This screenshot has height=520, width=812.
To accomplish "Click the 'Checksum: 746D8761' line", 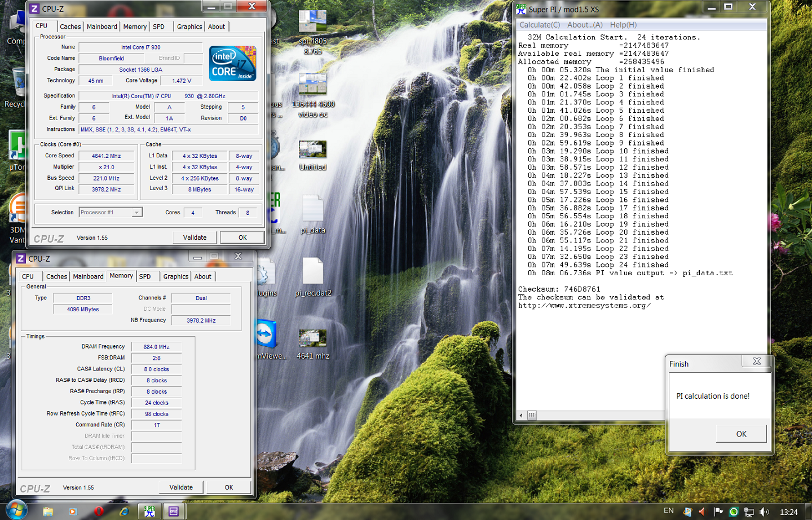I will (559, 289).
